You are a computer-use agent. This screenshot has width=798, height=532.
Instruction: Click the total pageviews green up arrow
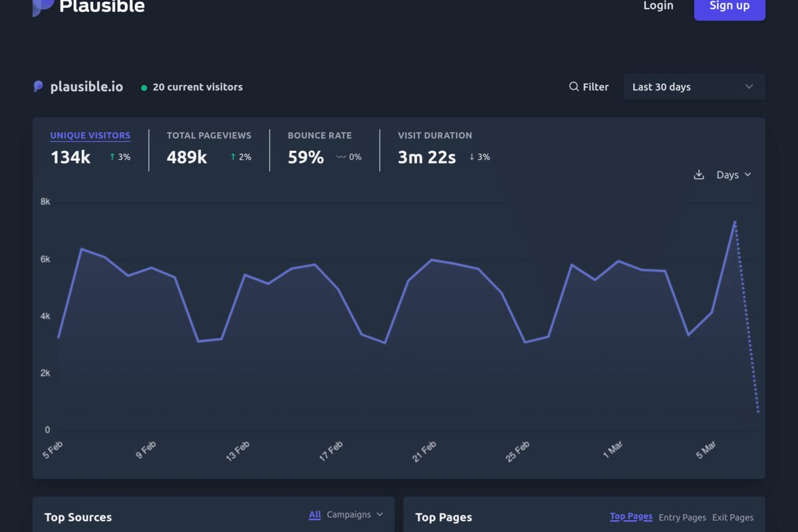click(x=233, y=157)
